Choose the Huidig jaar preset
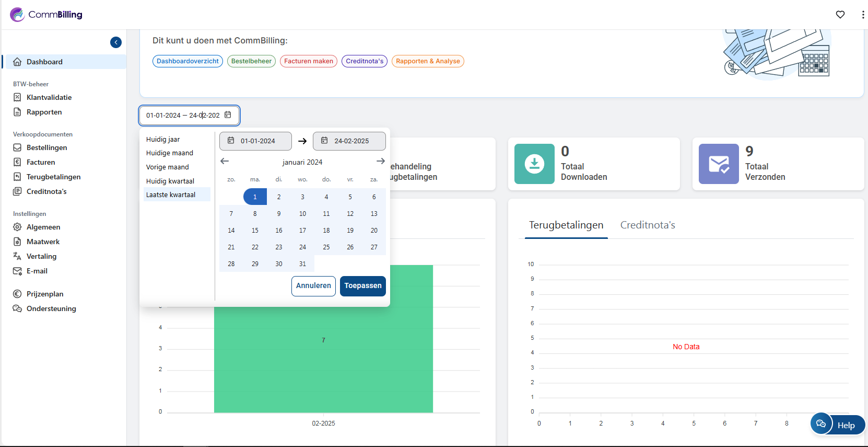Screen dimensions: 868x447 pyautogui.click(x=163, y=140)
